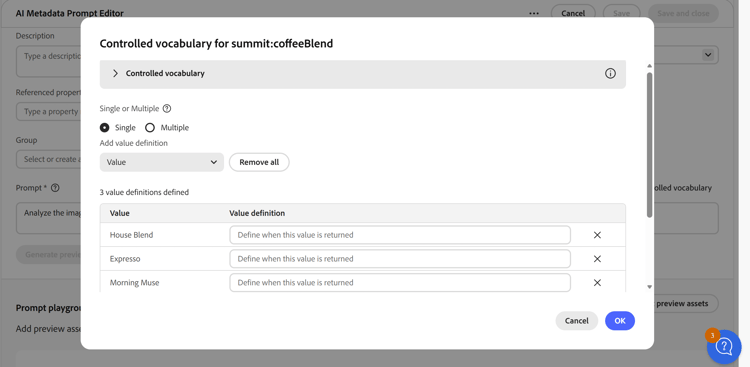Select the Multiple radio button
Image resolution: width=750 pixels, height=367 pixels.
click(150, 128)
